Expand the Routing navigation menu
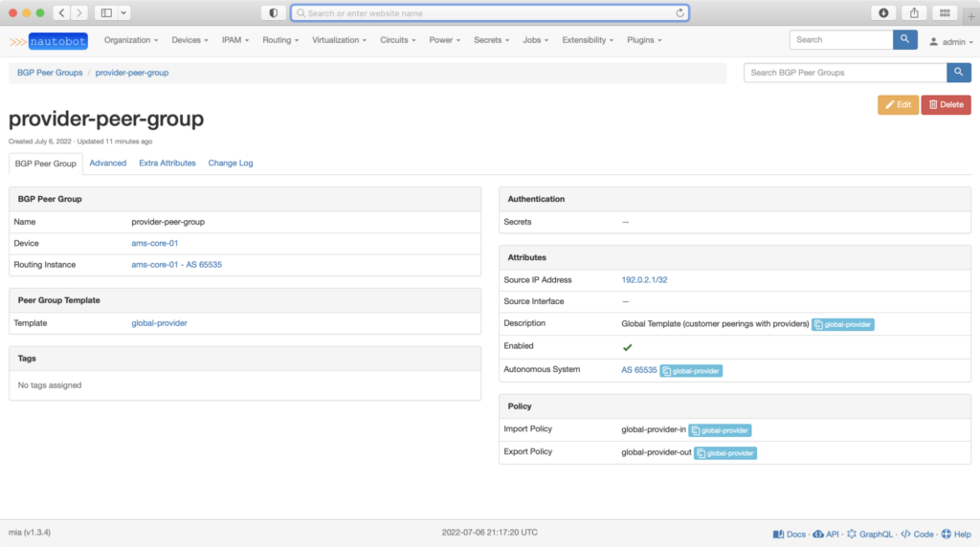 (280, 40)
